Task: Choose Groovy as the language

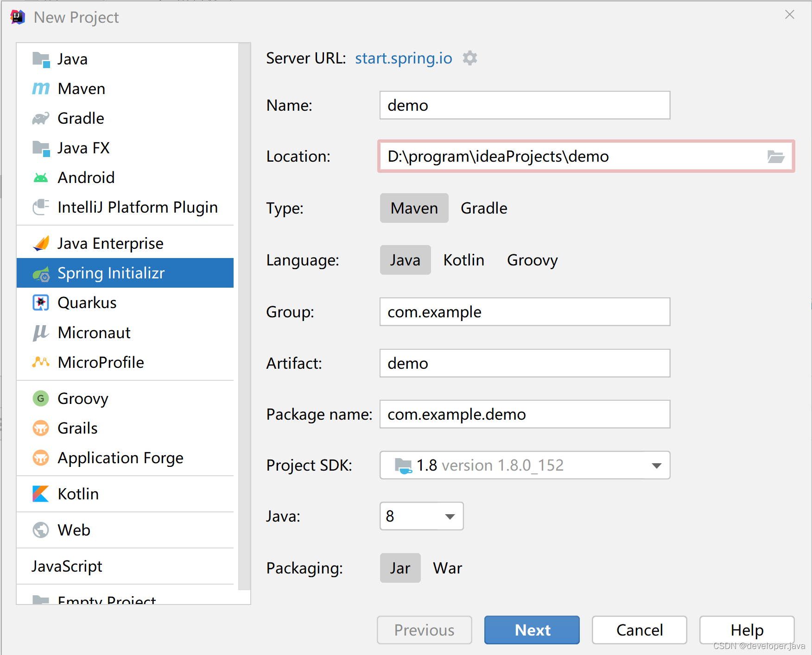Action: (533, 260)
